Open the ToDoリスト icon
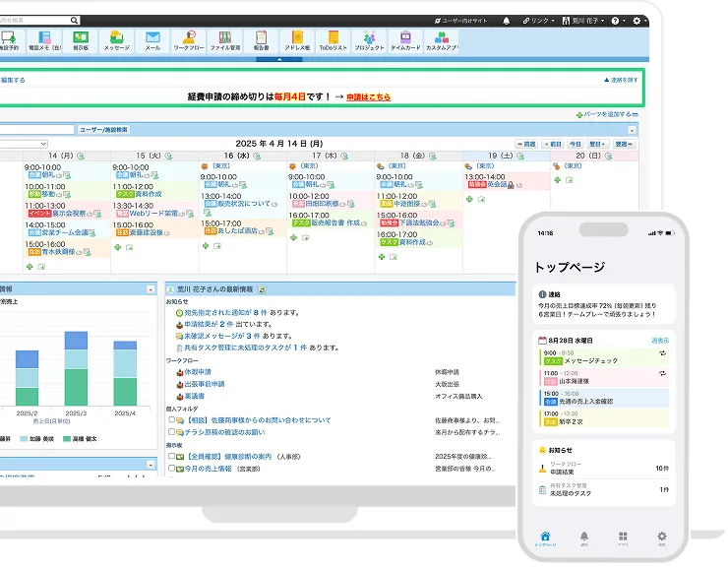The image size is (728, 570). click(x=332, y=40)
